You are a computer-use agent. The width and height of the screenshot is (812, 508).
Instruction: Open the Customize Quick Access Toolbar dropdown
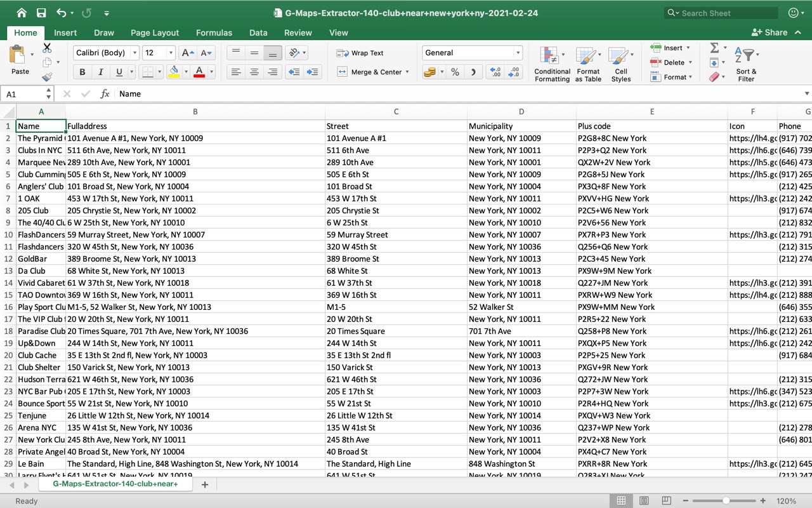pyautogui.click(x=107, y=13)
